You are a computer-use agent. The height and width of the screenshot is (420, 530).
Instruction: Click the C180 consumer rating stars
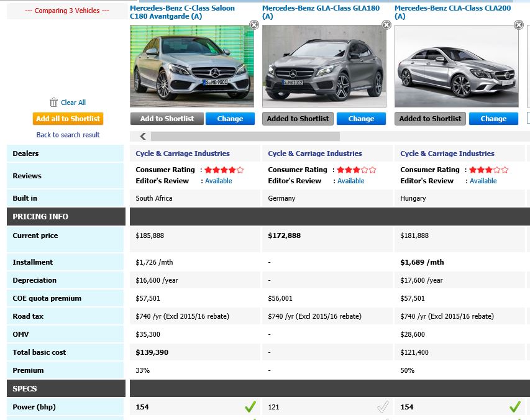224,170
